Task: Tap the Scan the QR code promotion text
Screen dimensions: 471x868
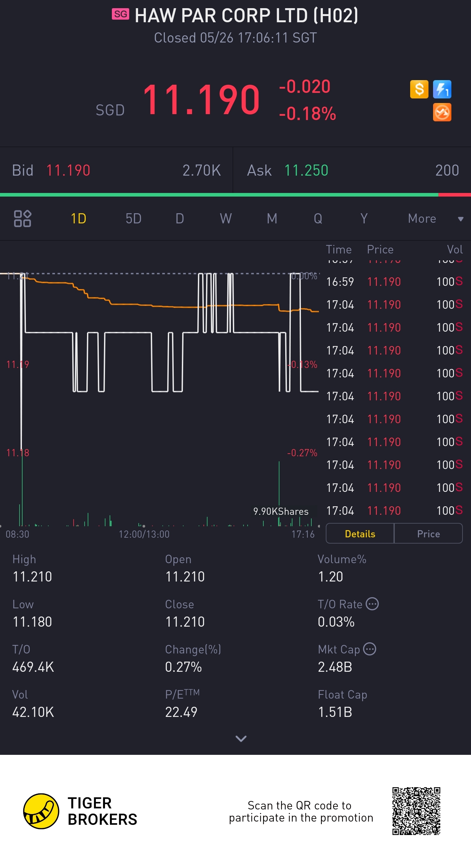Action: click(x=301, y=811)
